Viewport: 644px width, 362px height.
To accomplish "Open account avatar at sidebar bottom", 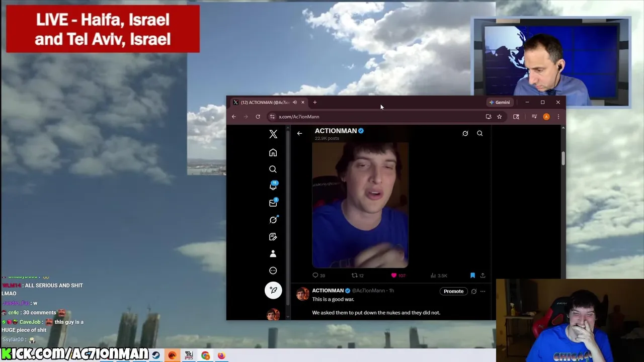I will [x=273, y=314].
